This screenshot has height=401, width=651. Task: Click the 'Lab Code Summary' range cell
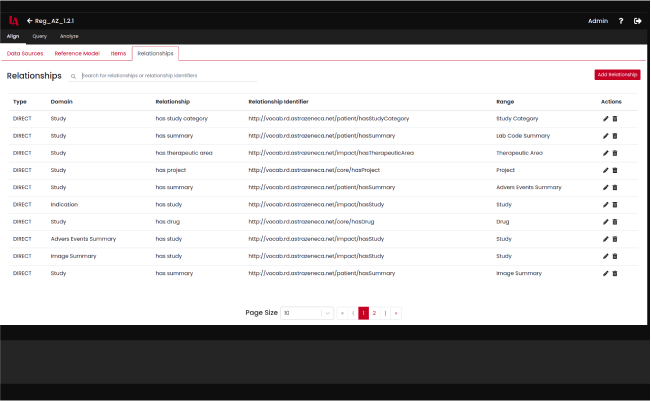pos(523,136)
